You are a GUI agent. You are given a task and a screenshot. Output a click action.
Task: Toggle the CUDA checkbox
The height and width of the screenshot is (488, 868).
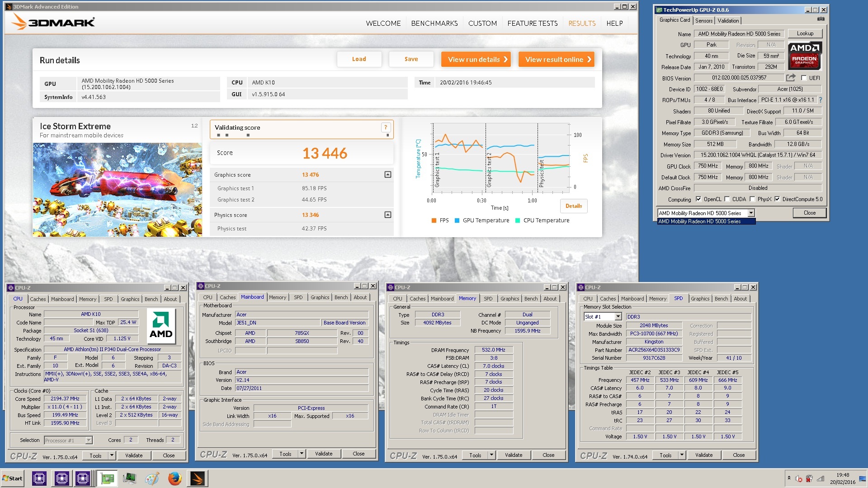coord(727,199)
